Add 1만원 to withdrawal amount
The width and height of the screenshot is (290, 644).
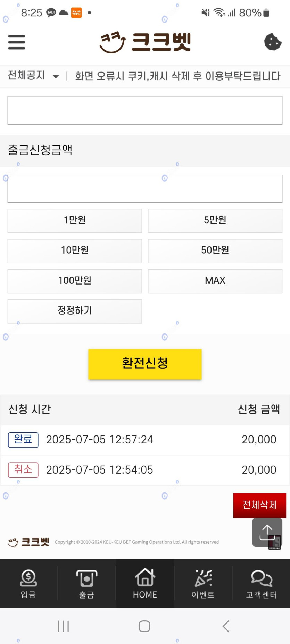coord(75,220)
